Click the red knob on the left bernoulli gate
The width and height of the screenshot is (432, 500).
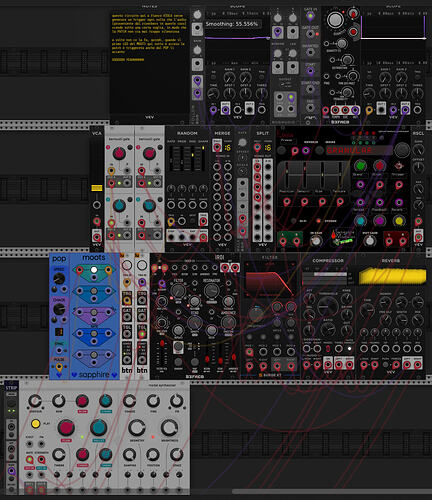[x=119, y=153]
